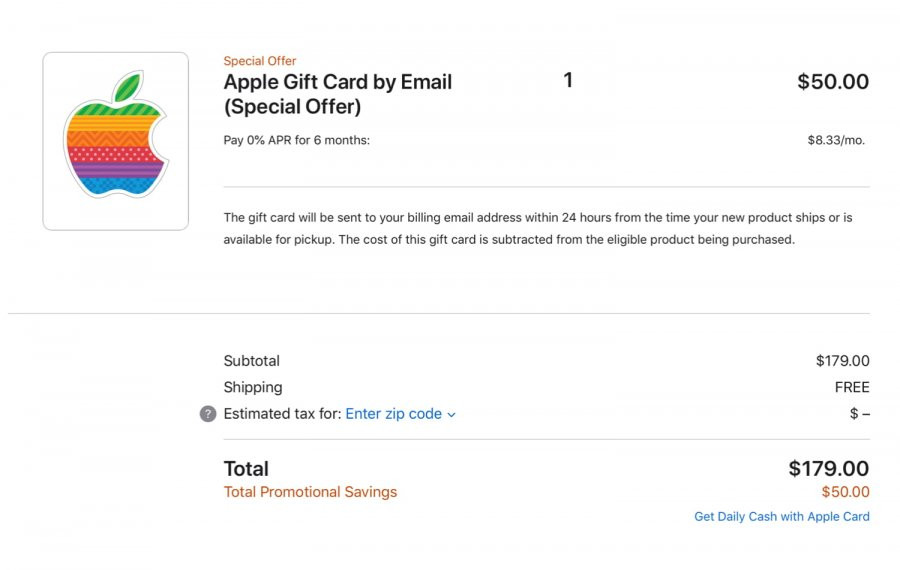Click the Apple Gift Card by Email title
Image resolution: width=900 pixels, height=570 pixels.
pos(338,94)
